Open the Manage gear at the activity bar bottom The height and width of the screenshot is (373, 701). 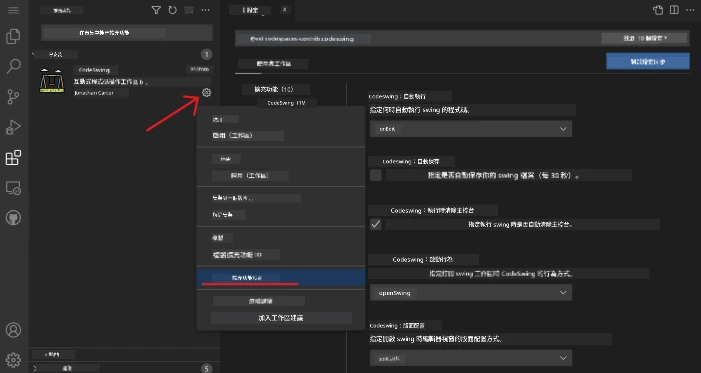pos(13,360)
